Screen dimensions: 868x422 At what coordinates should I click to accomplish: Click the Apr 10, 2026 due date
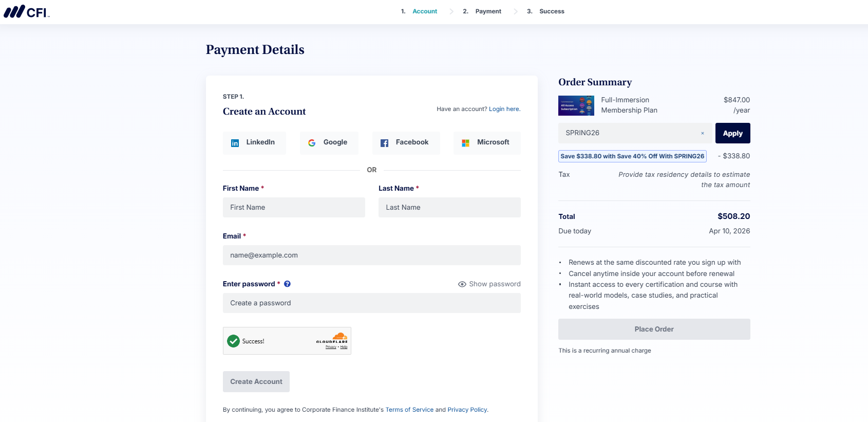click(729, 231)
